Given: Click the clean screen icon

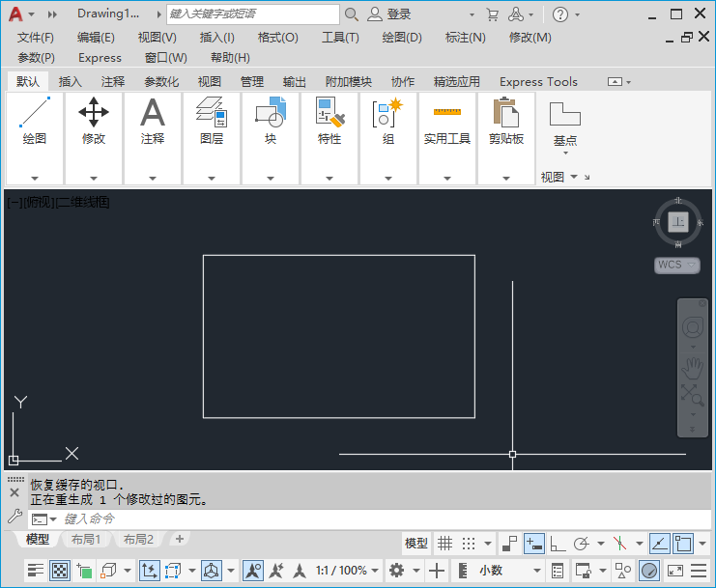Looking at the screenshot, I should pos(674,571).
